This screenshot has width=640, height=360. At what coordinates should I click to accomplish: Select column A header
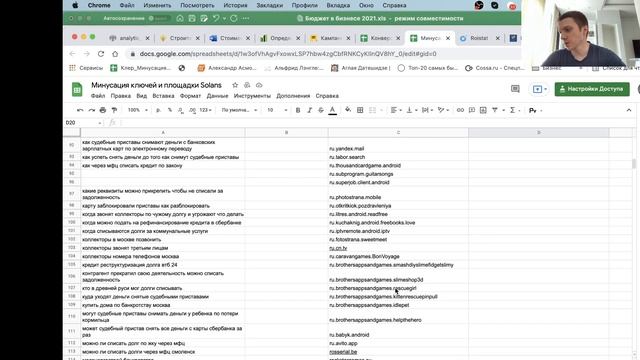tap(163, 132)
